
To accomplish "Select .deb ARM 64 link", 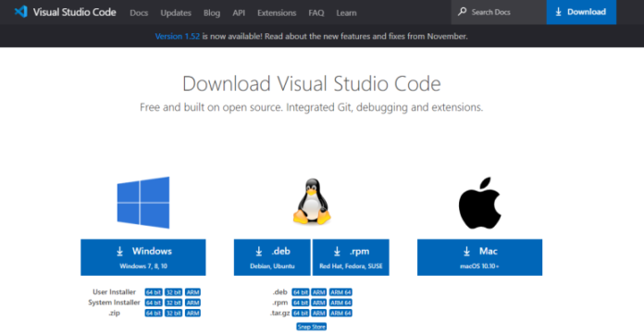I will click(x=341, y=292).
